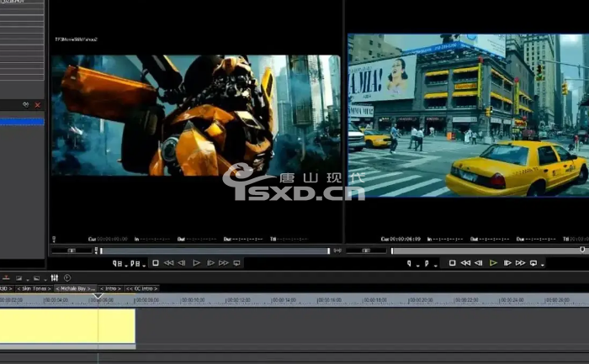Click the green Play button in right recorder
The image size is (589, 364).
point(493,263)
